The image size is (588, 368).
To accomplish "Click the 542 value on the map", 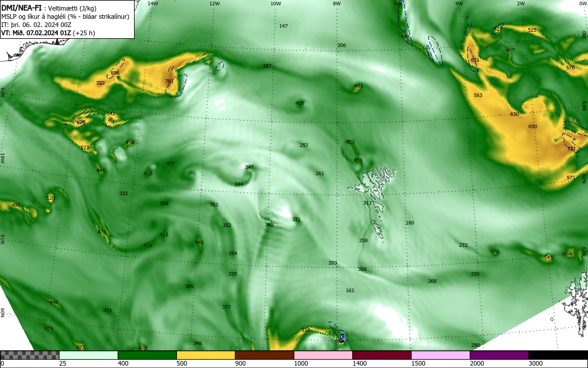I will (111, 113).
